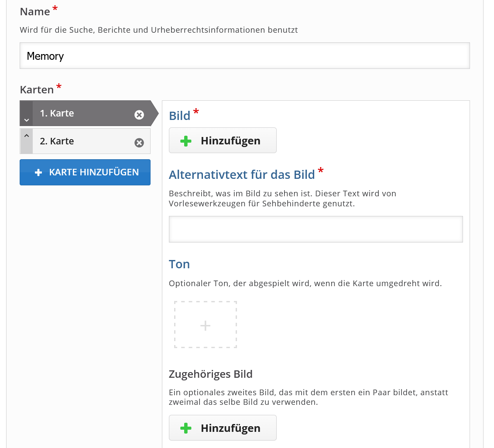The width and height of the screenshot is (494, 448).
Task: Remove 1. Karte using its X icon
Action: click(x=139, y=115)
